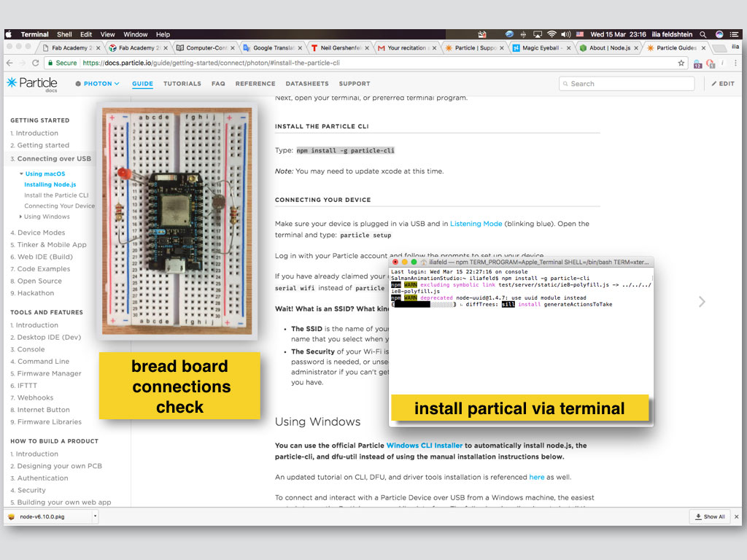747x560 pixels.
Task: Click the Secure padlock indicator
Action: pyautogui.click(x=62, y=63)
